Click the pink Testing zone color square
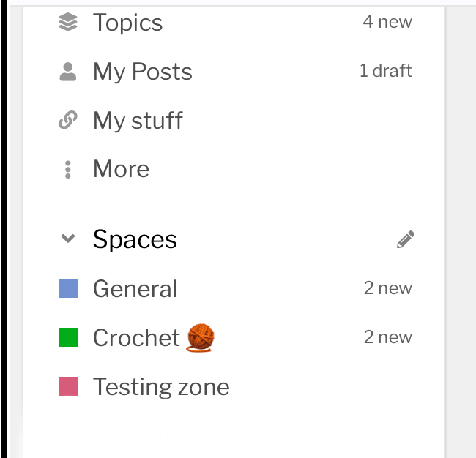The height and width of the screenshot is (458, 476). pyautogui.click(x=68, y=386)
